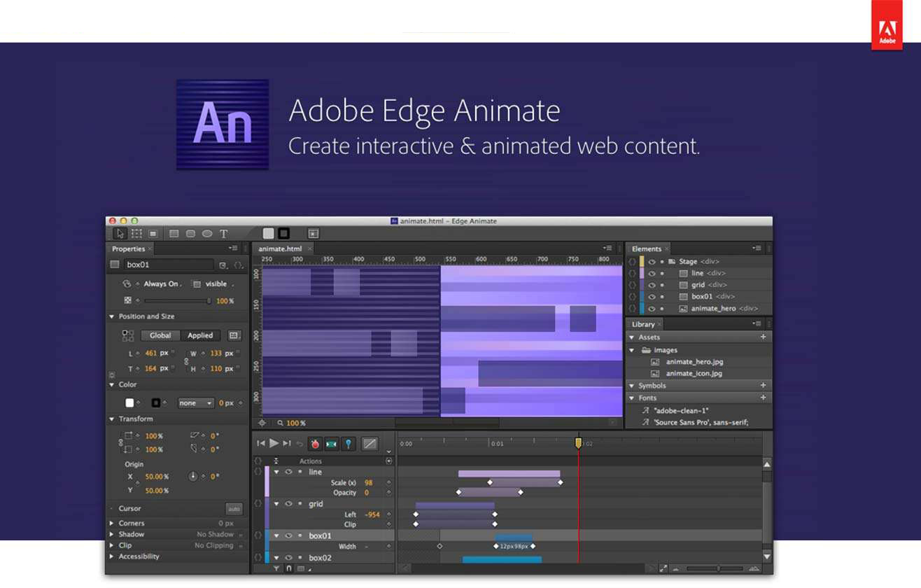Switch to the Elements panel tab
The width and height of the screenshot is (921, 588).
pos(647,248)
